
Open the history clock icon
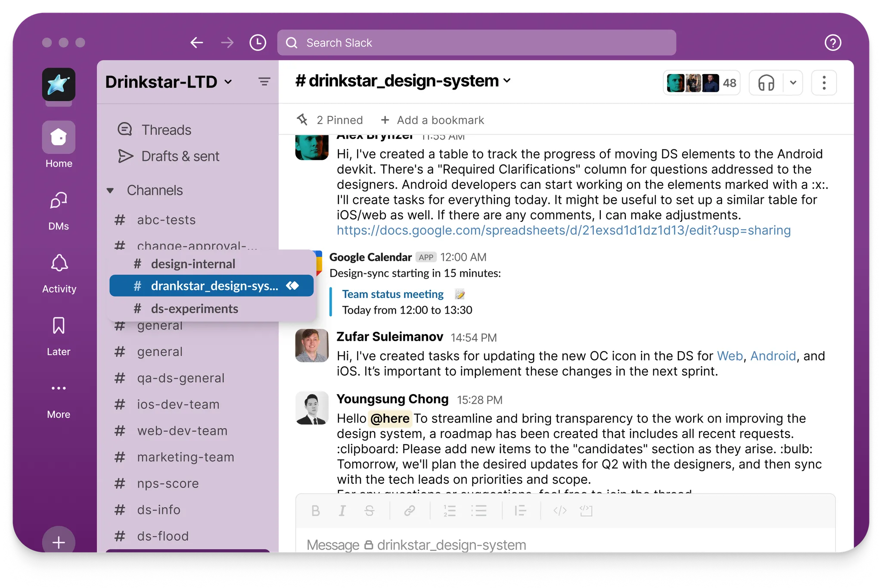click(258, 43)
